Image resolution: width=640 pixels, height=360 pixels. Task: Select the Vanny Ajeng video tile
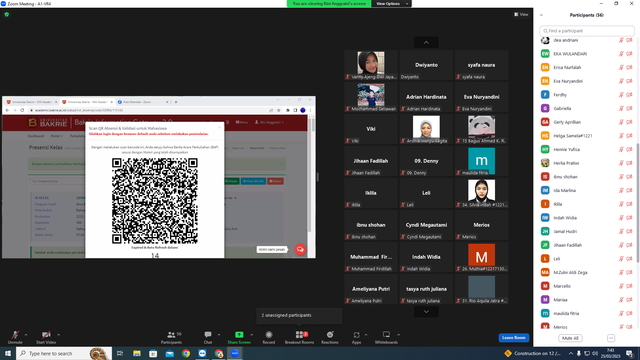pos(371,65)
